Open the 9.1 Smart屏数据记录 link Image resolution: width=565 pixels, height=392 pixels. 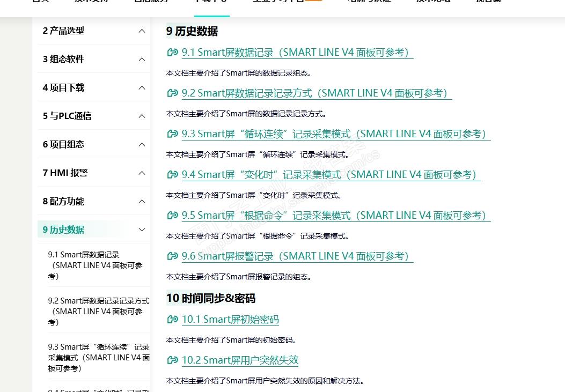[x=297, y=53]
